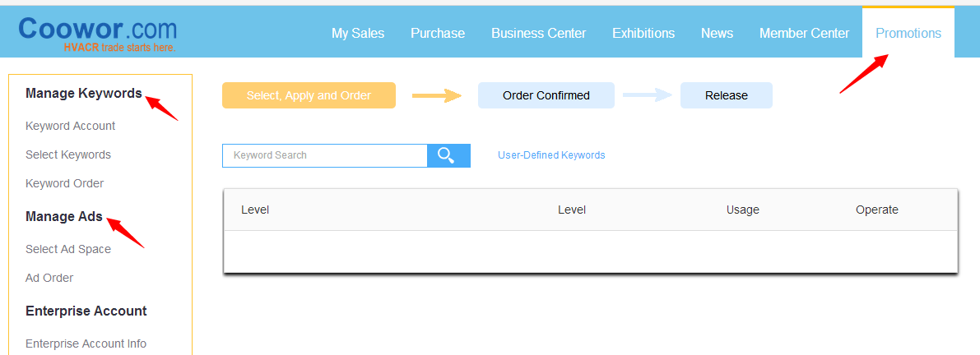Open the My Sales menu
Image resolution: width=980 pixels, height=355 pixels.
(x=358, y=33)
